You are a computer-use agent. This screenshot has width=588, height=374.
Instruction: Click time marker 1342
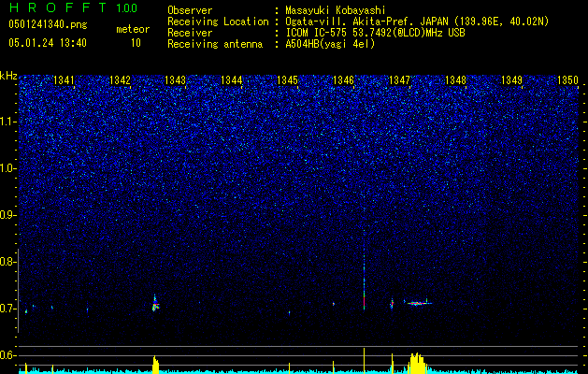click(x=120, y=79)
